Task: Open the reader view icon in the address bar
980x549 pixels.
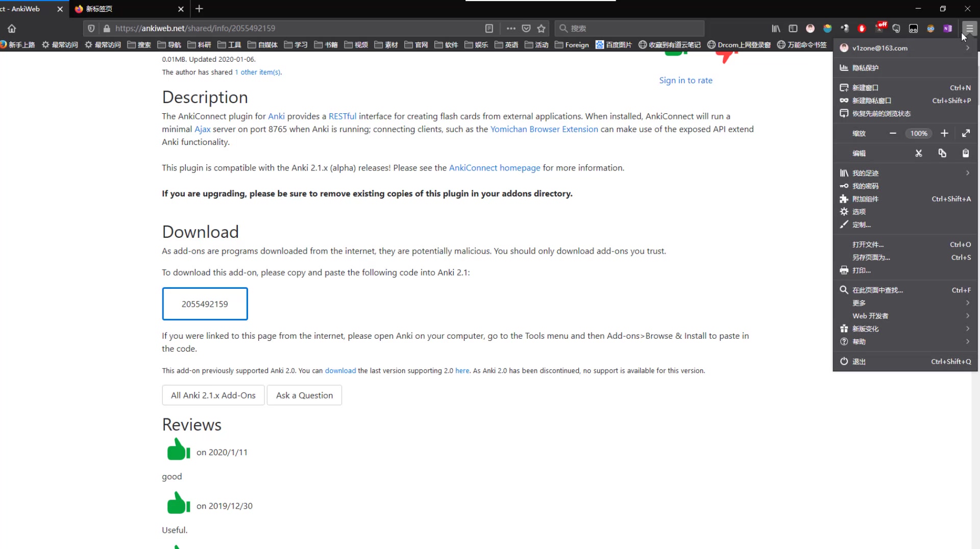Action: [x=489, y=29]
